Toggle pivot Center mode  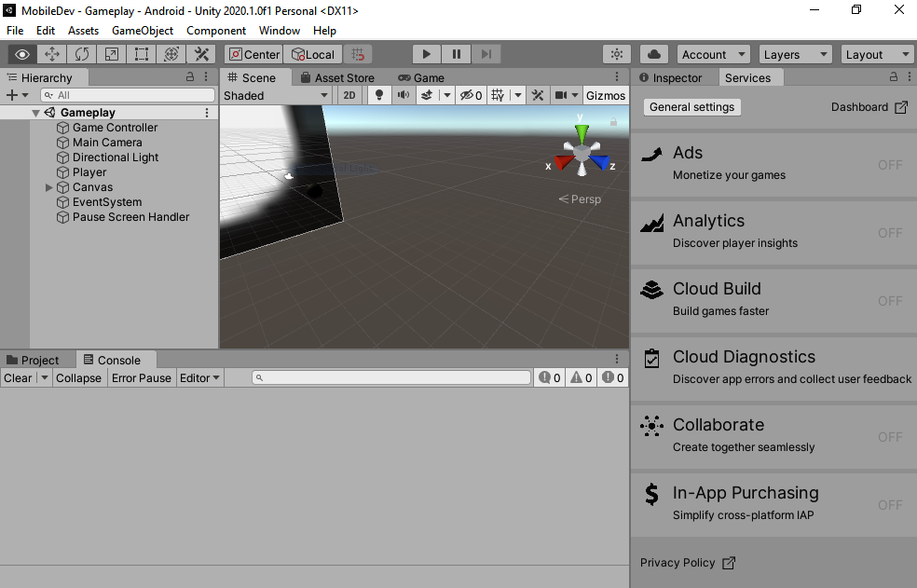(253, 54)
